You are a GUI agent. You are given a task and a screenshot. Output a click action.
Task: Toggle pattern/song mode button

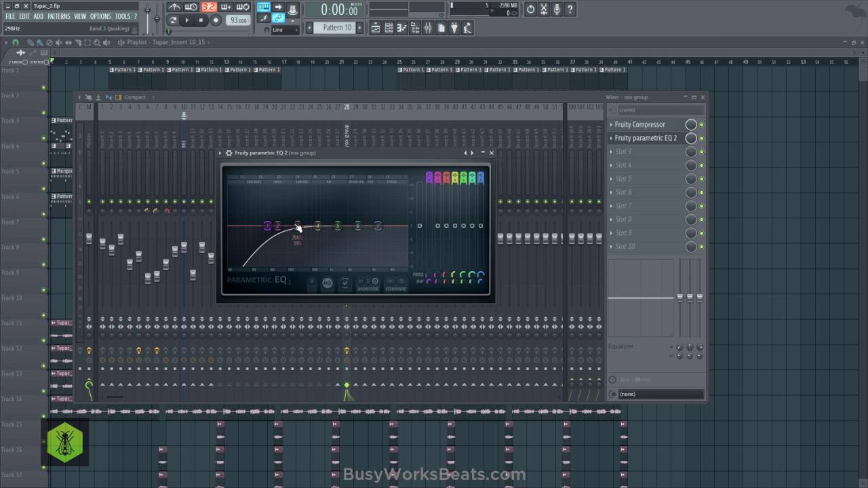coord(173,21)
